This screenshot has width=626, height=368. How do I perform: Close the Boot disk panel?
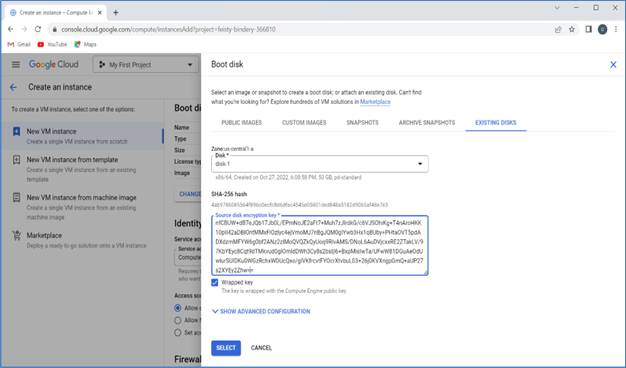pyautogui.click(x=613, y=65)
